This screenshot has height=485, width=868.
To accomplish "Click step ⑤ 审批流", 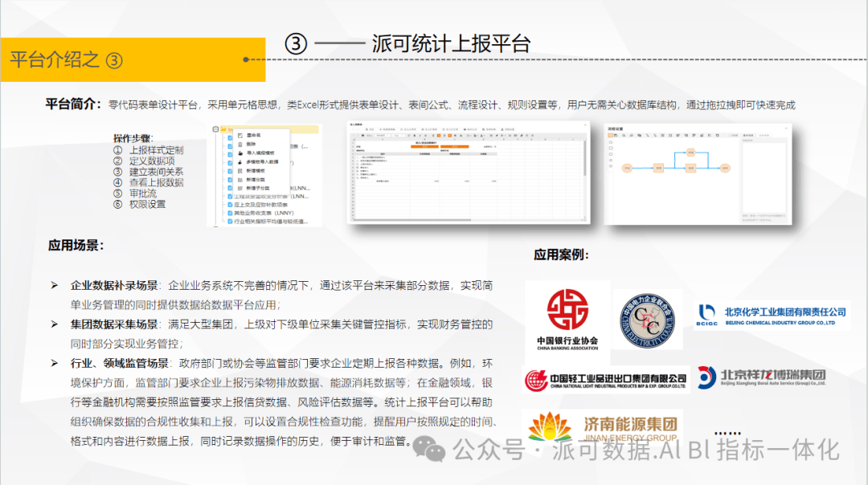I will (135, 194).
